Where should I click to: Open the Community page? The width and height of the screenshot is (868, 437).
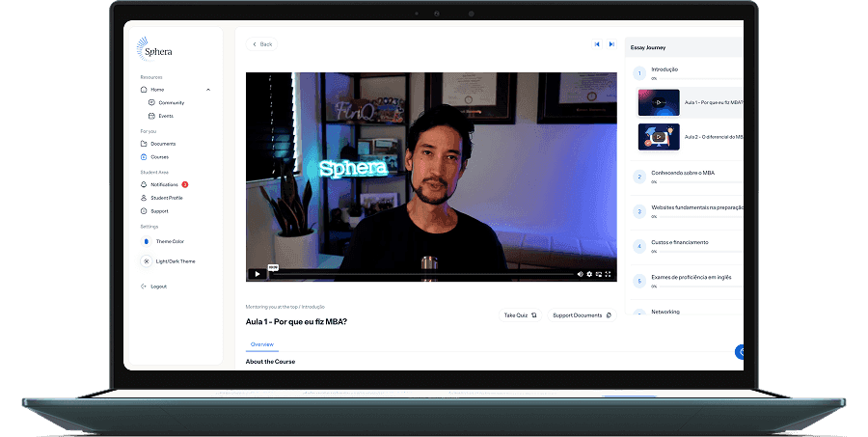point(167,102)
